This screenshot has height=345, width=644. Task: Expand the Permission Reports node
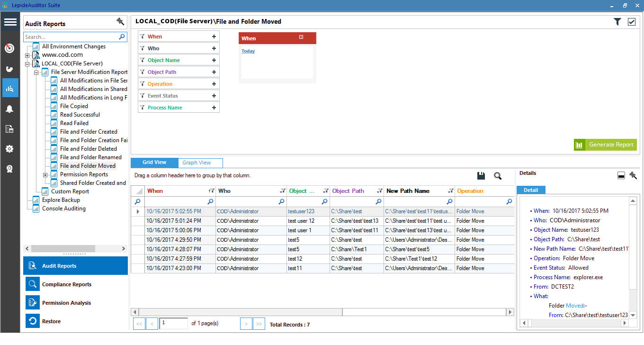(x=45, y=175)
